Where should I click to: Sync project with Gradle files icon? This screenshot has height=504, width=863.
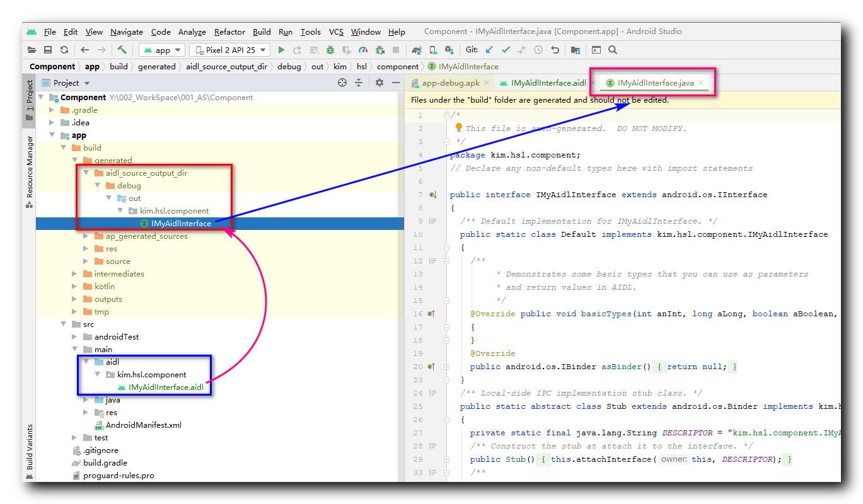pos(417,50)
